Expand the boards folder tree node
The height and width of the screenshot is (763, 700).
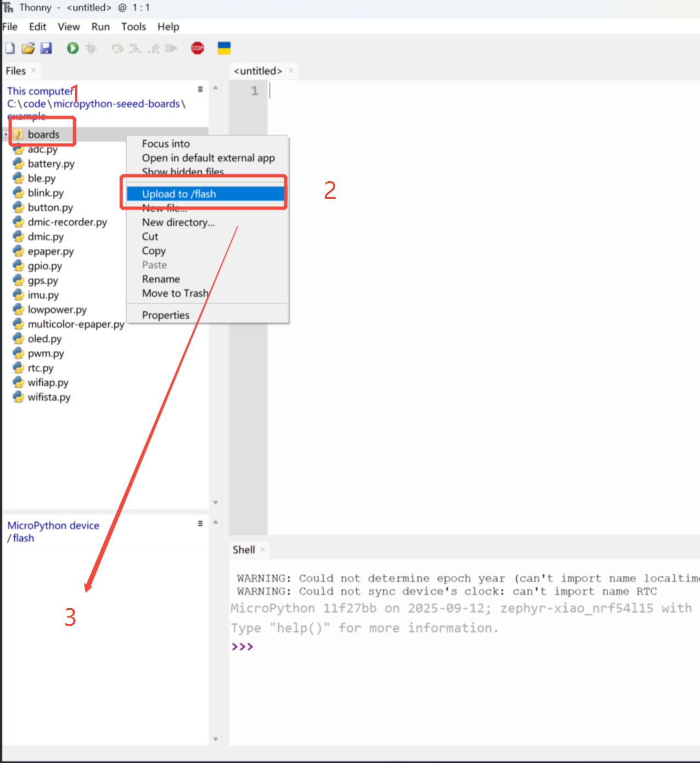tap(5, 135)
